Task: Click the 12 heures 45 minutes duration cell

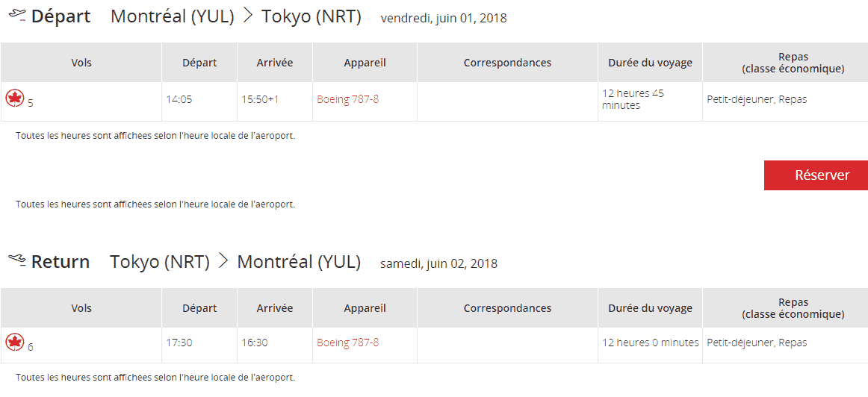Action: 633,99
